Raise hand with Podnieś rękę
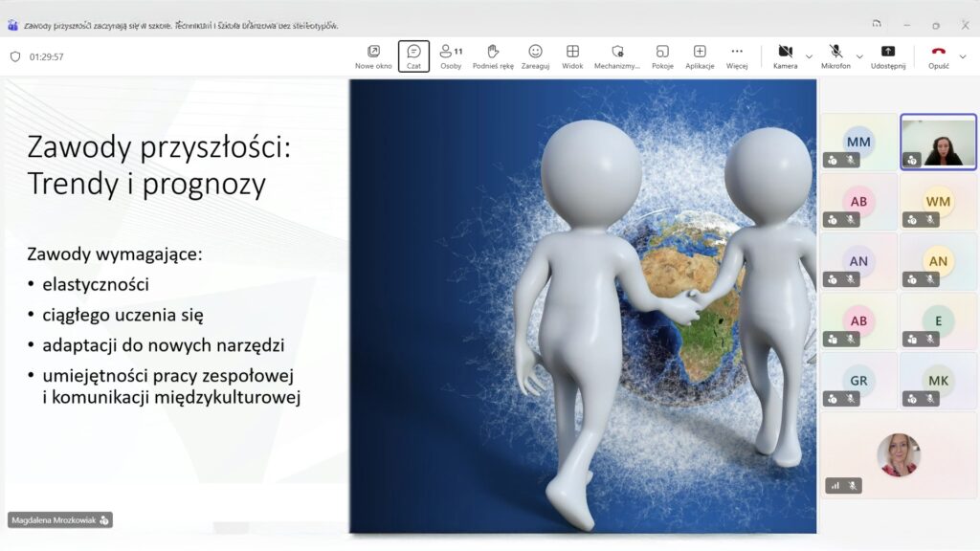980x551 pixels. pos(492,56)
